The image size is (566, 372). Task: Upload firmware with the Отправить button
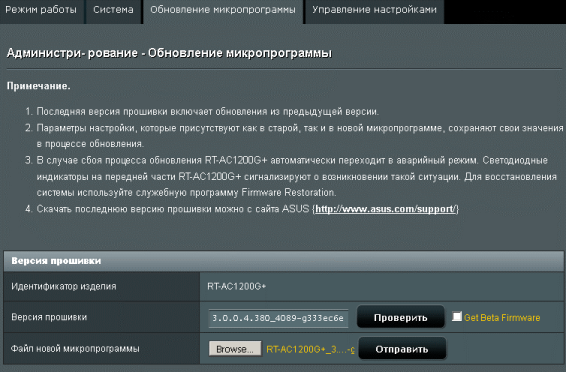402,349
